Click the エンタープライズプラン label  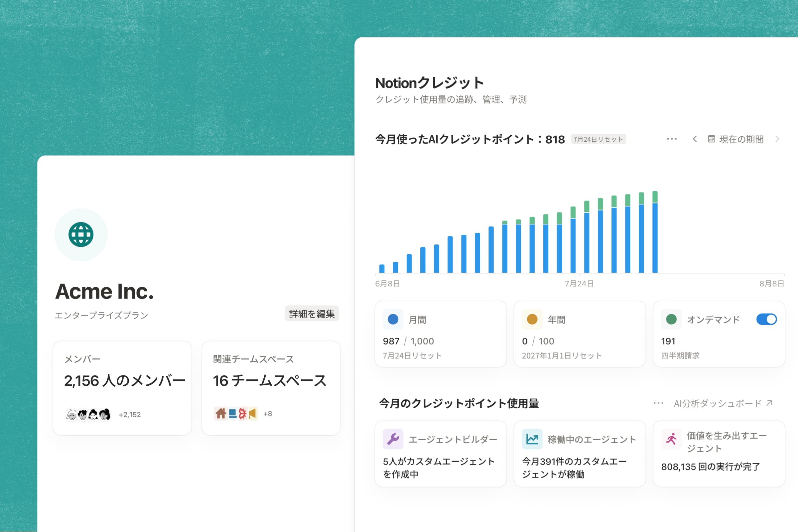click(x=102, y=315)
